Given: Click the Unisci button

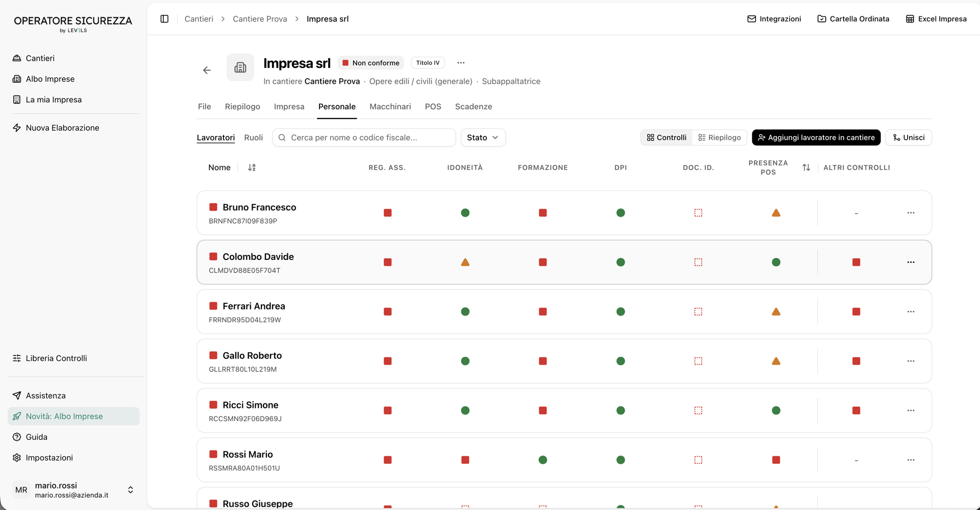Looking at the screenshot, I should click(909, 137).
